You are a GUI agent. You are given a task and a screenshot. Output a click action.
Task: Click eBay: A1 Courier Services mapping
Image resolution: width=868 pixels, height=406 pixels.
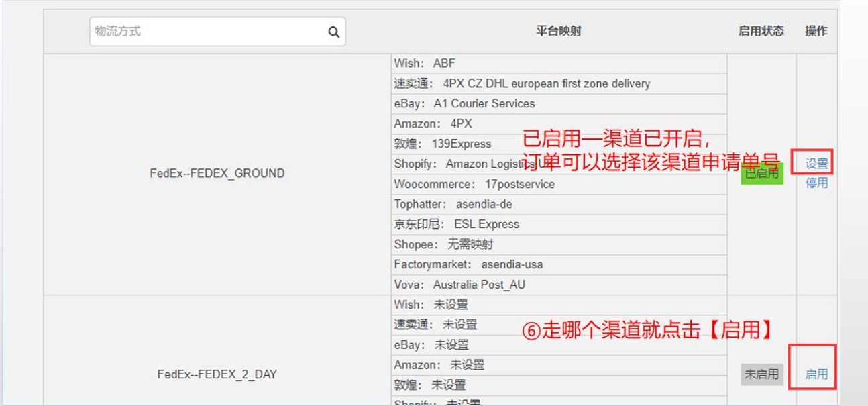point(559,104)
